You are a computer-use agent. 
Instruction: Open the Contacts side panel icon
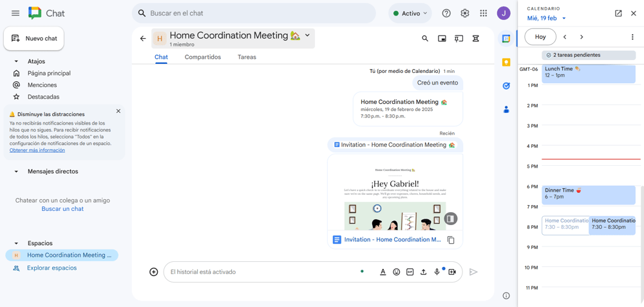506,110
